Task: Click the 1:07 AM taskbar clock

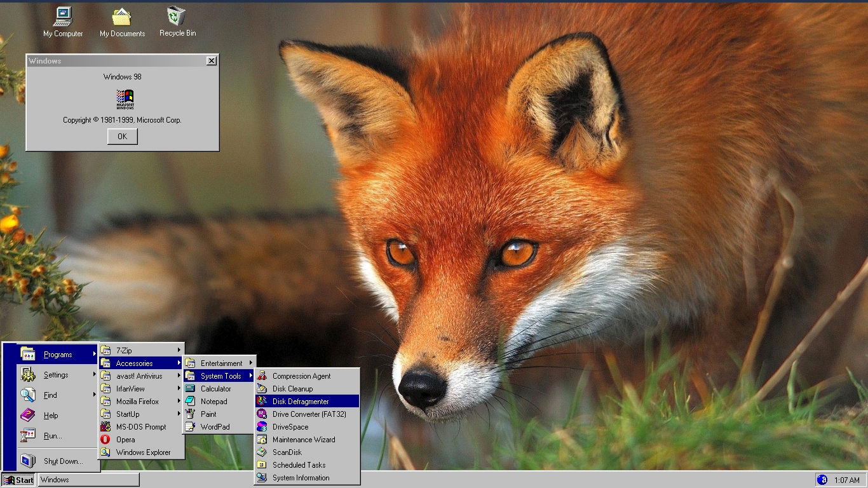Action: 847,480
